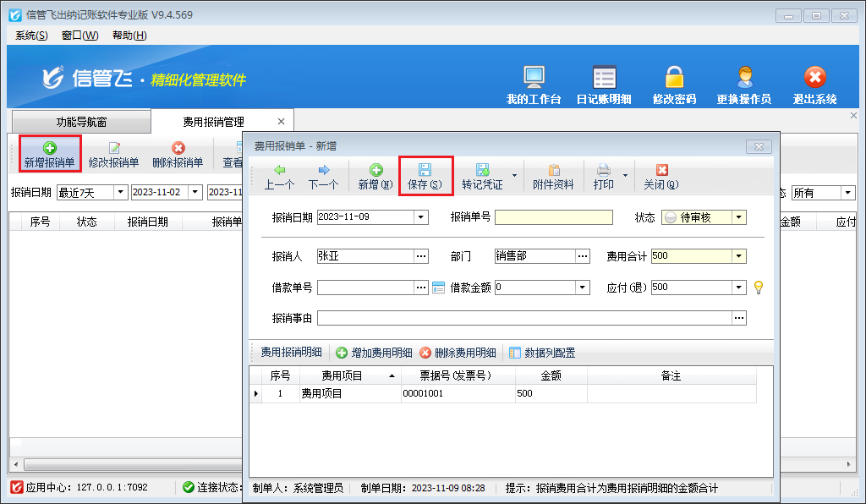Expand the 借款金额 dropdown arrow
Viewport: 866px width, 504px height.
tap(582, 288)
